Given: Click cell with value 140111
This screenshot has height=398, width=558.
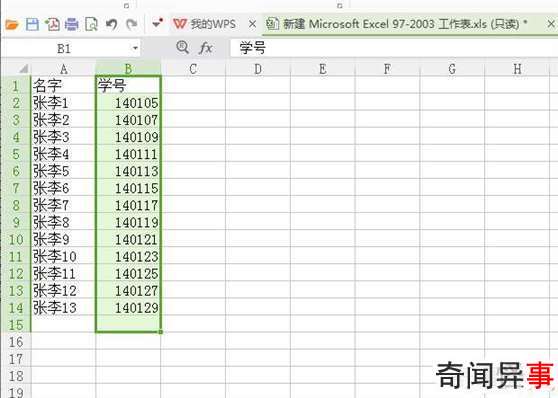Looking at the screenshot, I should tap(128, 154).
